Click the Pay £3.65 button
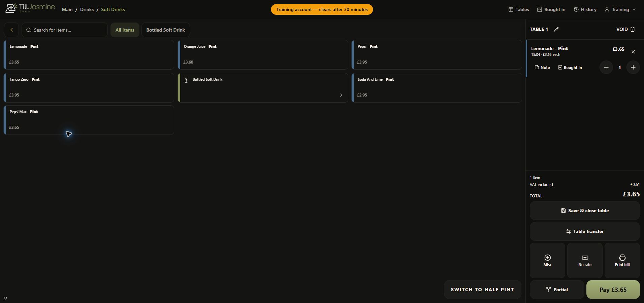 click(x=613, y=290)
